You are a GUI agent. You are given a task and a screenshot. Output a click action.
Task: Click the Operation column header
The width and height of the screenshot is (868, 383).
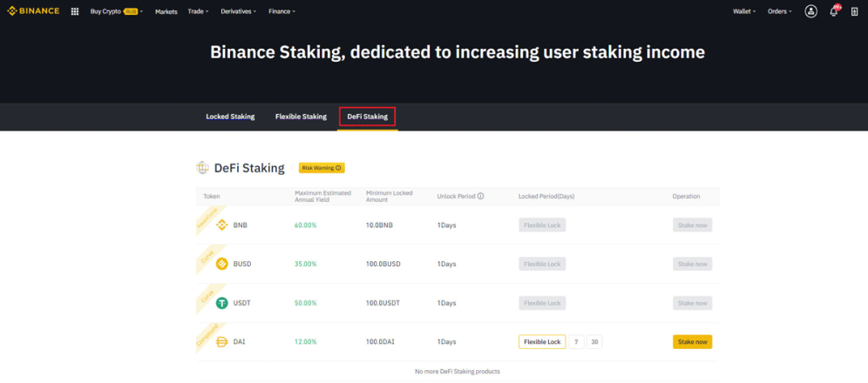686,196
